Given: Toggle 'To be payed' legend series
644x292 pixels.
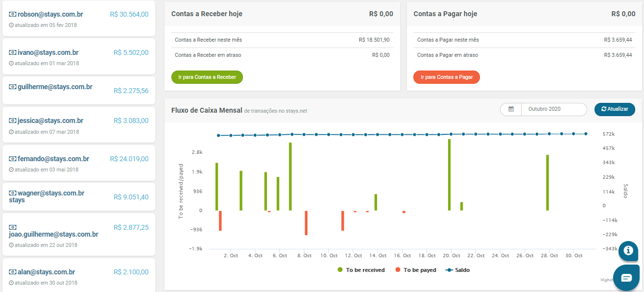Looking at the screenshot, I should (416, 270).
